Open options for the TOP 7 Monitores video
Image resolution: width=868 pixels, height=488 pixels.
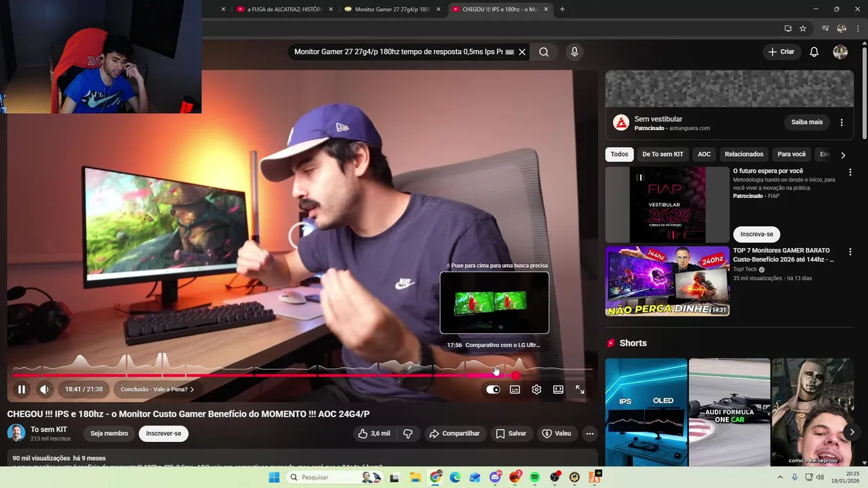pos(850,252)
